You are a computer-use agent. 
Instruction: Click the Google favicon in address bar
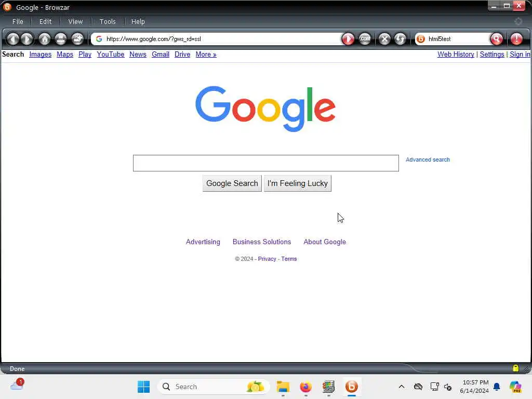(99, 39)
